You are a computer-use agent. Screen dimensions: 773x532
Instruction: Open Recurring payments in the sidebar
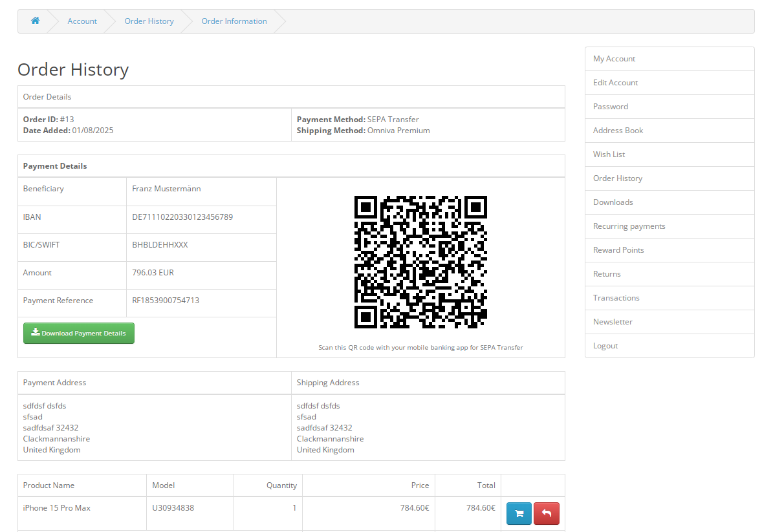670,226
